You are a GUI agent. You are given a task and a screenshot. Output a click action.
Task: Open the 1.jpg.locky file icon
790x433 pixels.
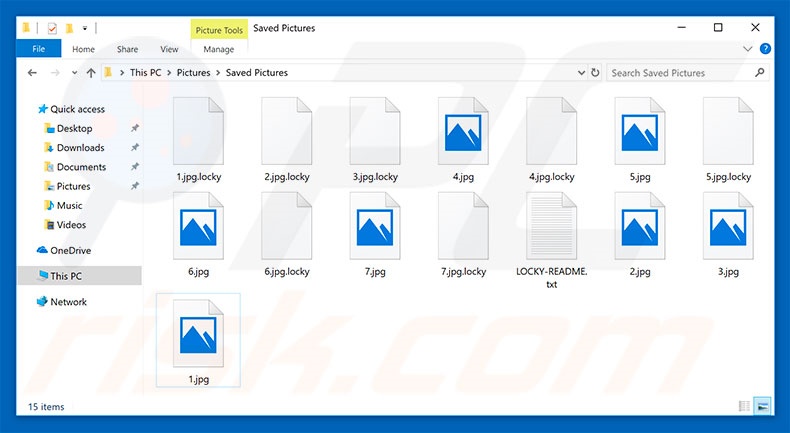point(199,131)
